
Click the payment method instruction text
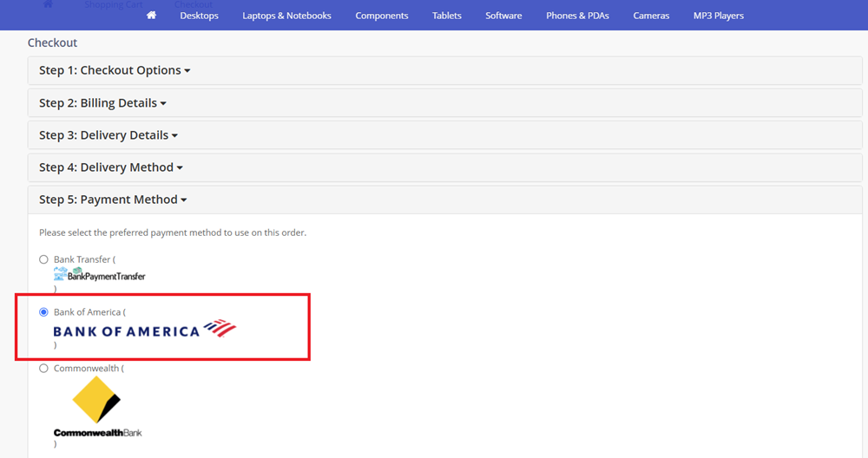click(173, 232)
